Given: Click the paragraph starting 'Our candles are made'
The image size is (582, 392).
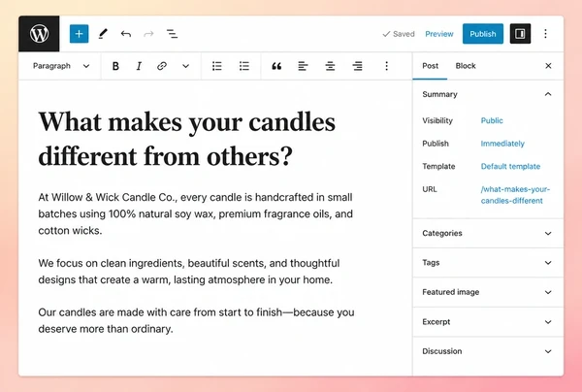Looking at the screenshot, I should 196,320.
